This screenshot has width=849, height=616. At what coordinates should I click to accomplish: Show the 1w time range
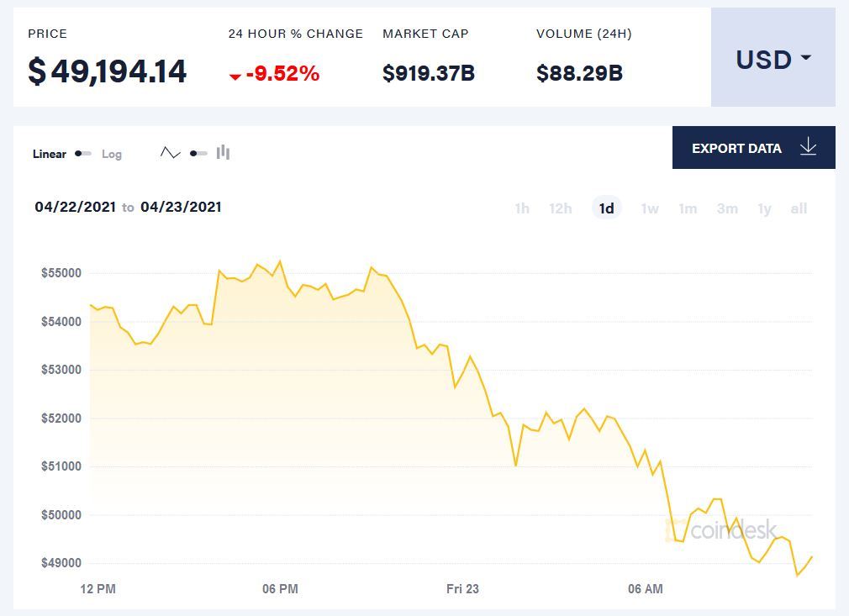click(x=650, y=208)
